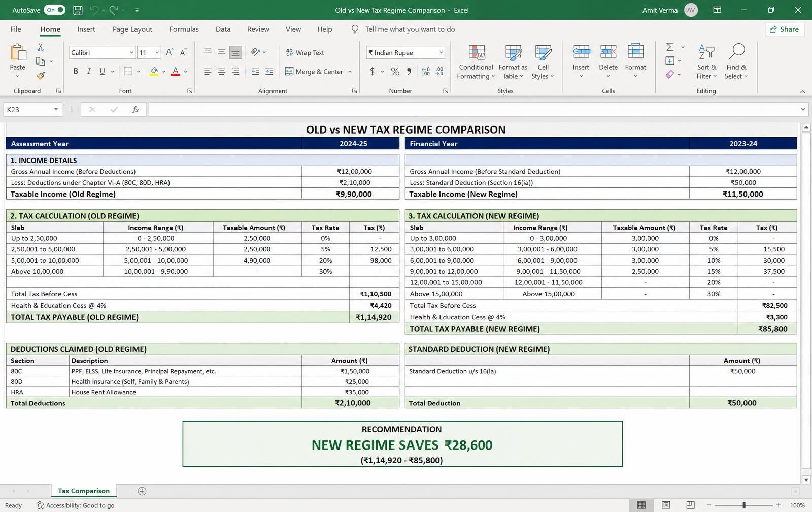Click the Undo arrow icon

pos(94,10)
